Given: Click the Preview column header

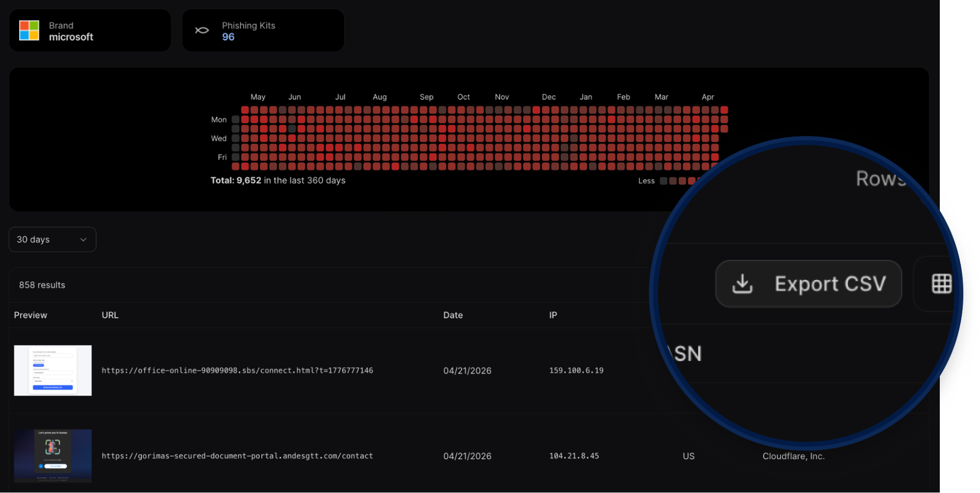Looking at the screenshot, I should [x=30, y=315].
